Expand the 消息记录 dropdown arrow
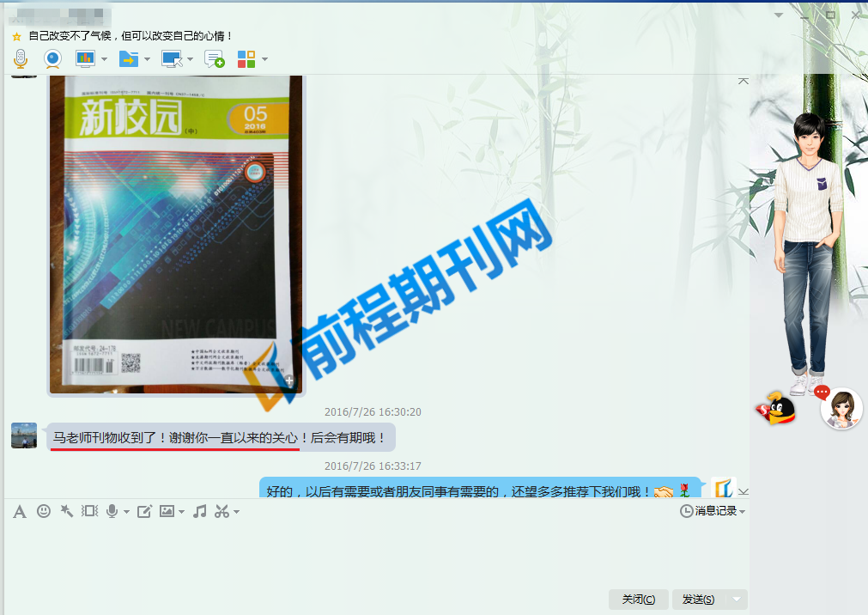 (x=743, y=511)
